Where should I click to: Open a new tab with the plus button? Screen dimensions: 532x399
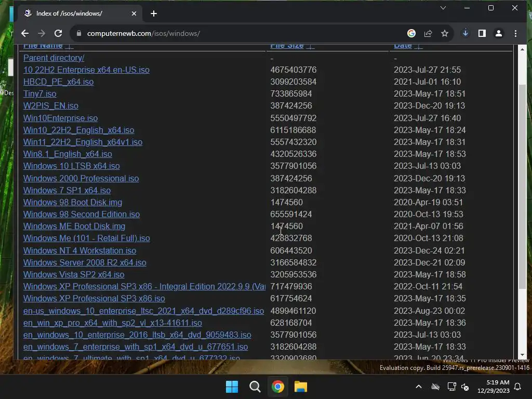coord(154,14)
